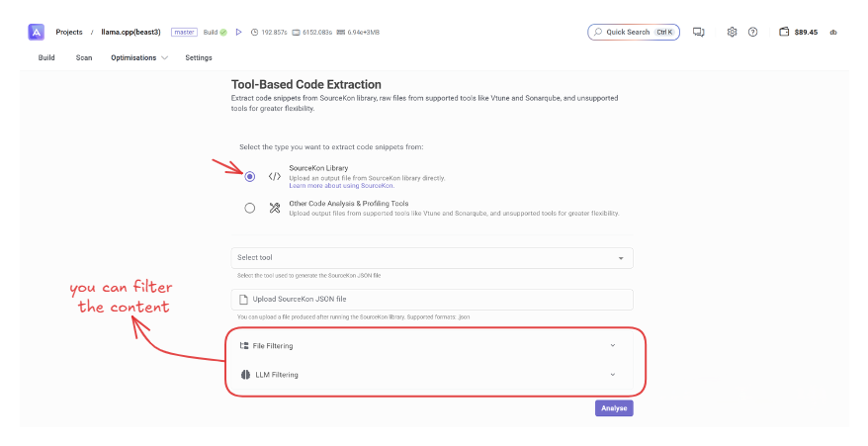
Task: Open the chat messages icon
Action: click(698, 32)
